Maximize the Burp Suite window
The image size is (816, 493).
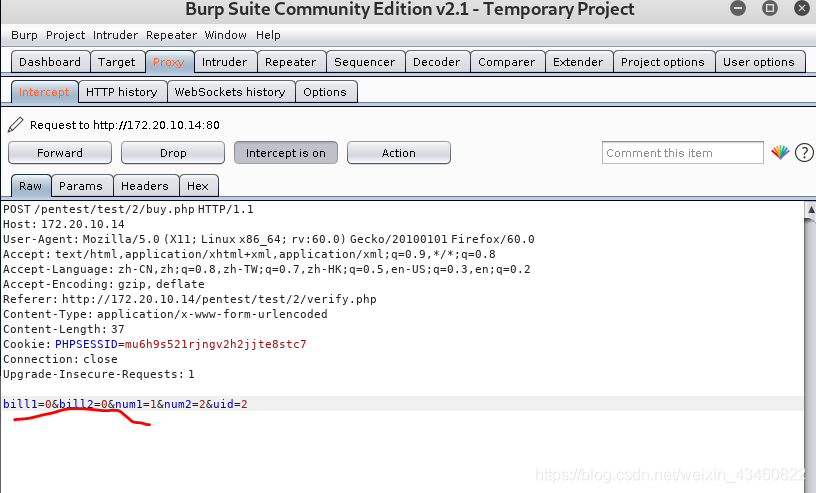[x=770, y=8]
